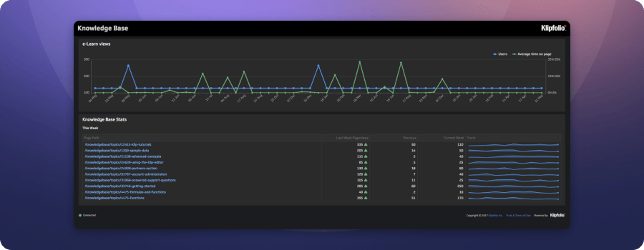Click the e-Learn views panel title
Image resolution: width=644 pixels, height=250 pixels.
tap(96, 44)
